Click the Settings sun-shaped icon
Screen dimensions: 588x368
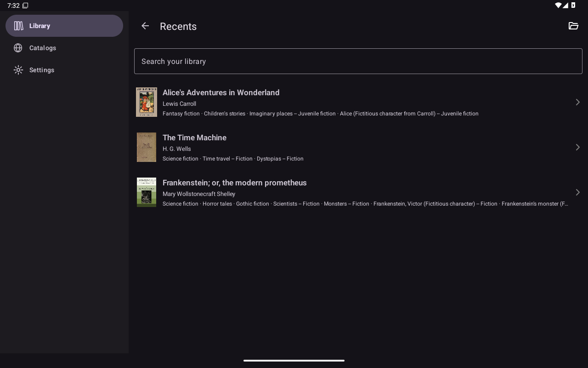click(18, 70)
